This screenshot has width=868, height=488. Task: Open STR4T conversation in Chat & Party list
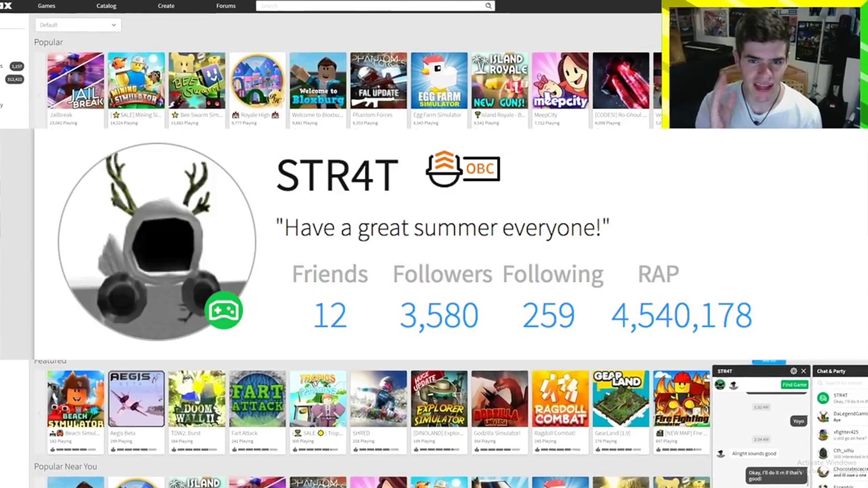(x=842, y=398)
